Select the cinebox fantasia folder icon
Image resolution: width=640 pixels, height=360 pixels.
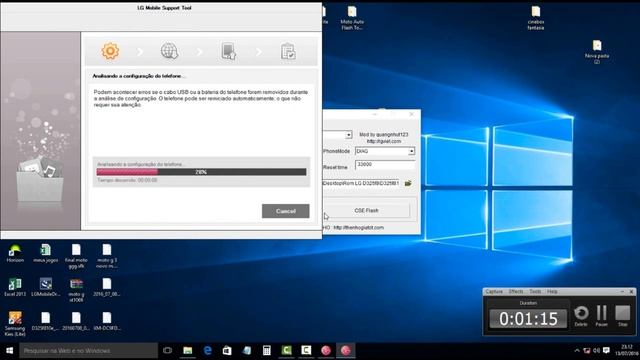[x=536, y=18]
